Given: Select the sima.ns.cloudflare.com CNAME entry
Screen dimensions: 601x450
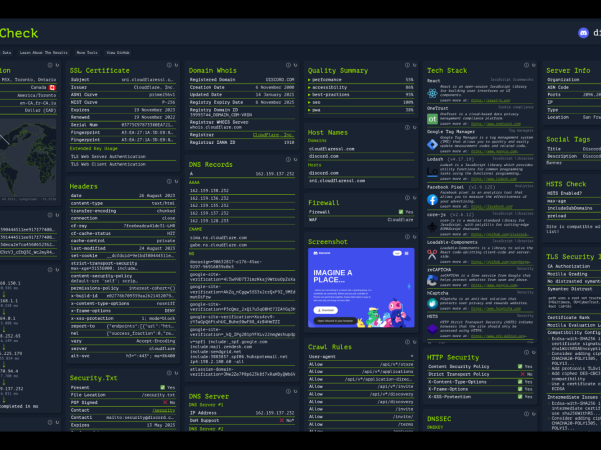Looking at the screenshot, I should point(218,238).
